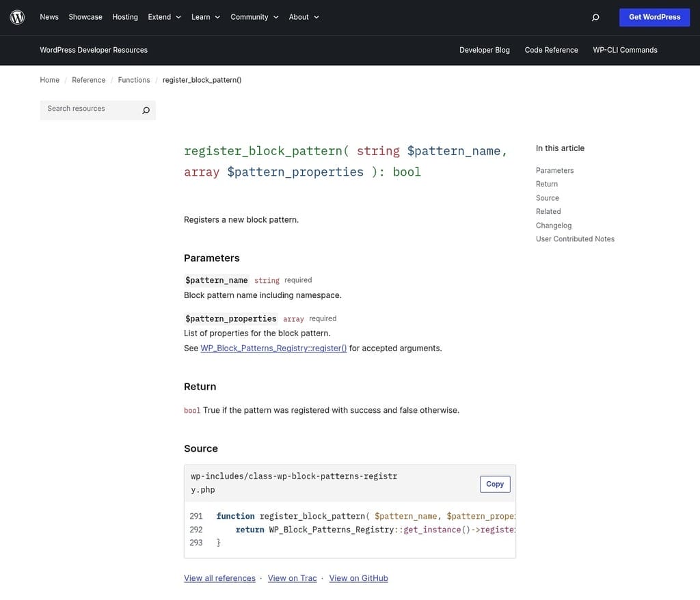Open the Code Reference section

click(x=551, y=50)
